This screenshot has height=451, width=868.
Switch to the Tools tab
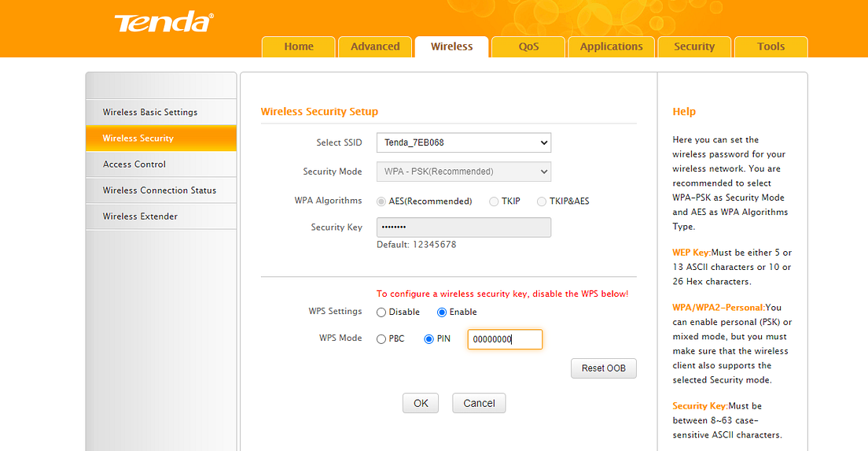coord(771,46)
